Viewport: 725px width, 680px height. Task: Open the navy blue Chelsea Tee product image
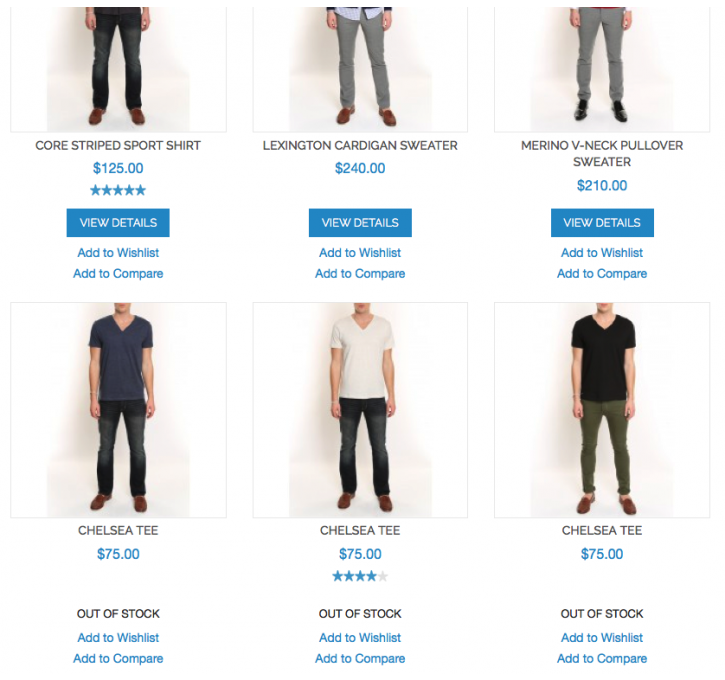(118, 410)
